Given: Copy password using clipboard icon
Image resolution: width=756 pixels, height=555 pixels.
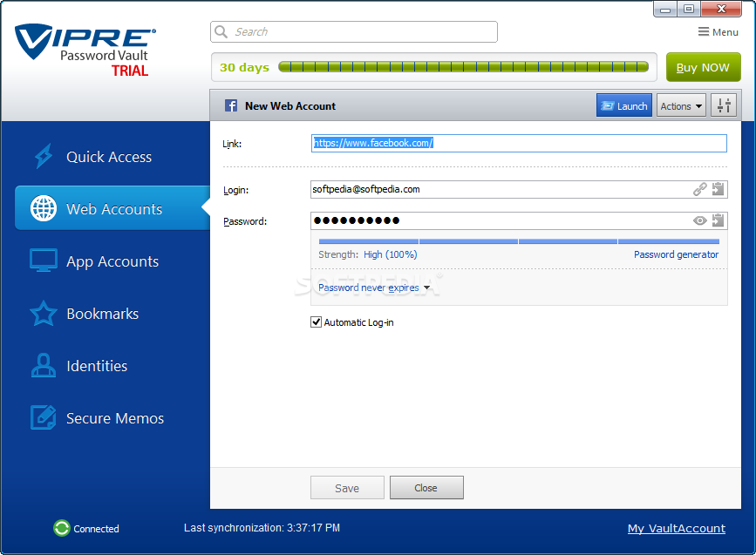Looking at the screenshot, I should [x=718, y=220].
